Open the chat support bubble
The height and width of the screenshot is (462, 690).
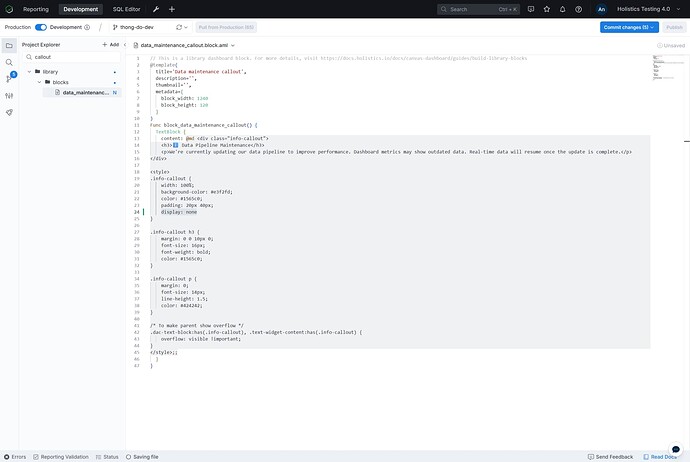point(675,449)
